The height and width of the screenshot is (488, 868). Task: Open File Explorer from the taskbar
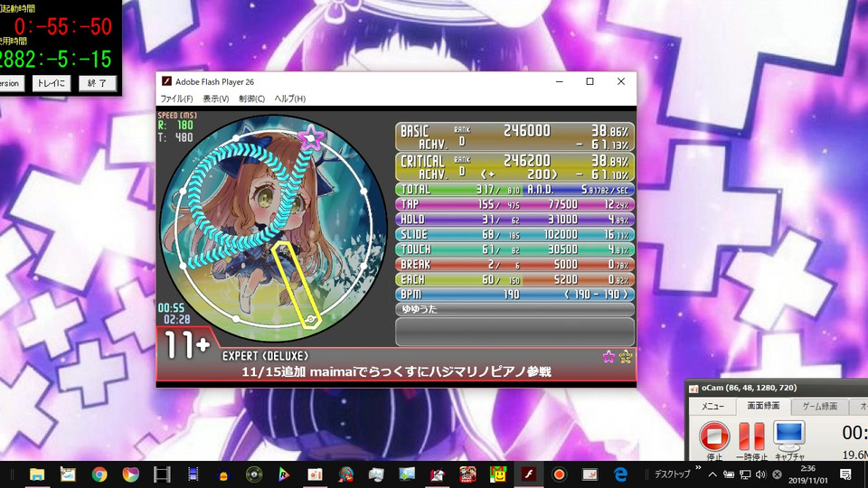click(37, 474)
